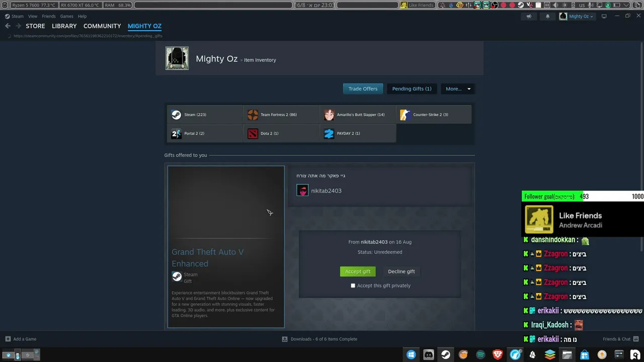Open the Help menu

[82, 16]
